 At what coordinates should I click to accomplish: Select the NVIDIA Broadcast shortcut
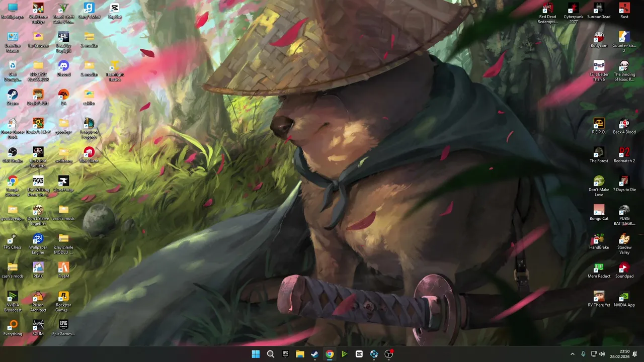(x=13, y=302)
